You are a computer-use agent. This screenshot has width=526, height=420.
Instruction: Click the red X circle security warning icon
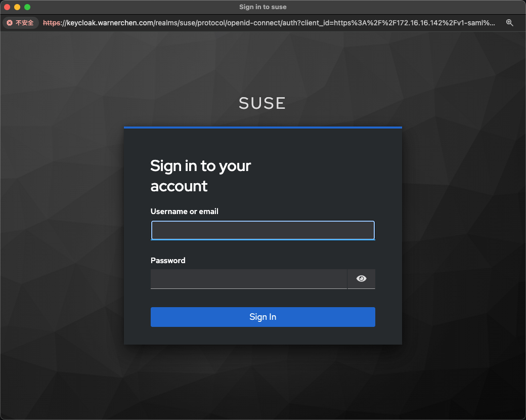(x=10, y=23)
